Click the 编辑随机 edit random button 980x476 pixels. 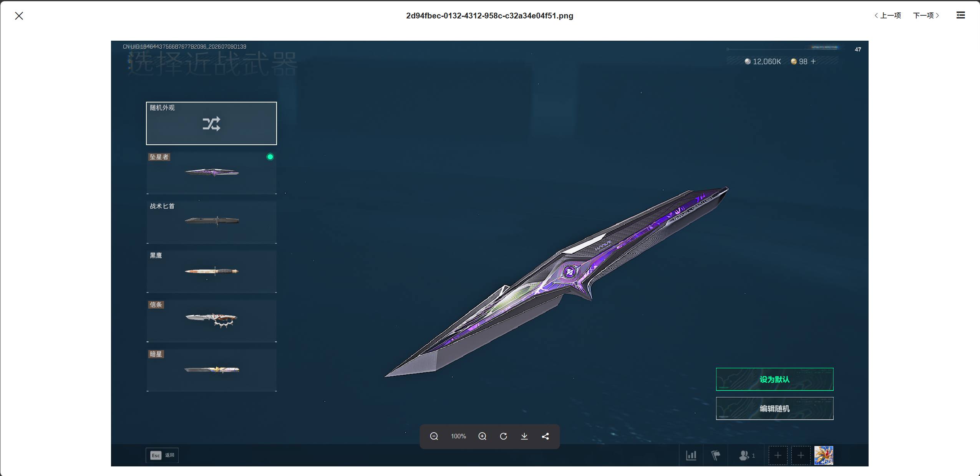click(774, 408)
